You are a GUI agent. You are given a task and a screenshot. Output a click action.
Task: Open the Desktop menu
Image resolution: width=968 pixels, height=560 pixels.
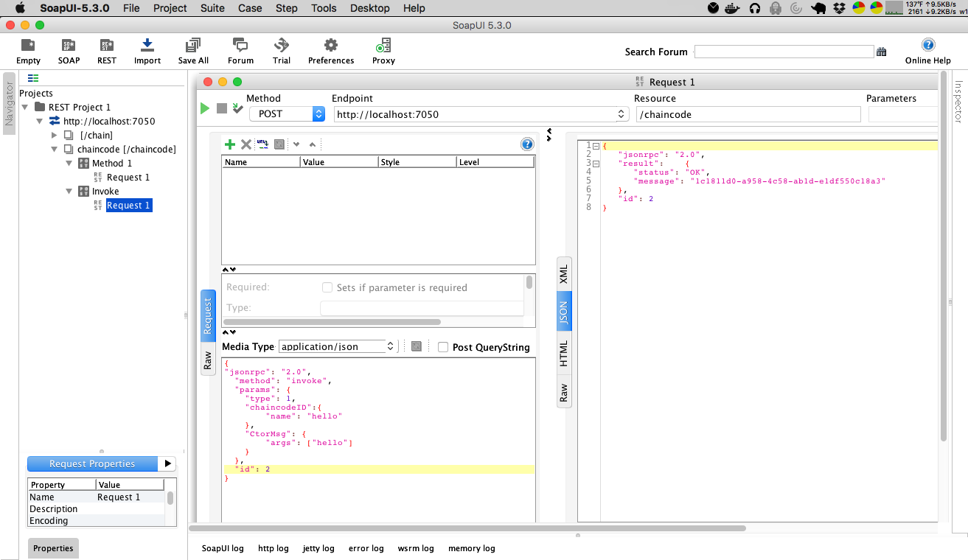[x=369, y=8]
